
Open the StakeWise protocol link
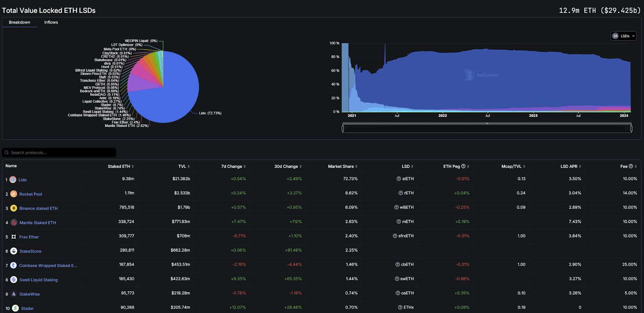(x=30, y=294)
